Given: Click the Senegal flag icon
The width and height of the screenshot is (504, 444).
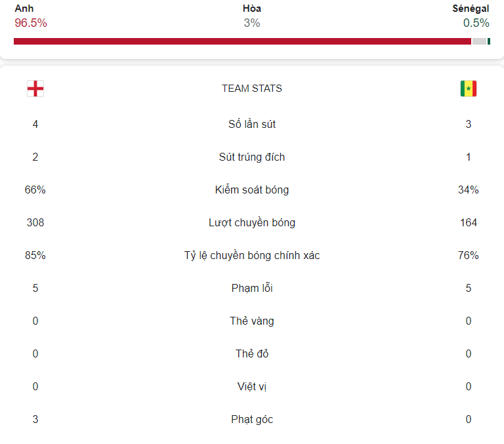Looking at the screenshot, I should click(x=469, y=89).
